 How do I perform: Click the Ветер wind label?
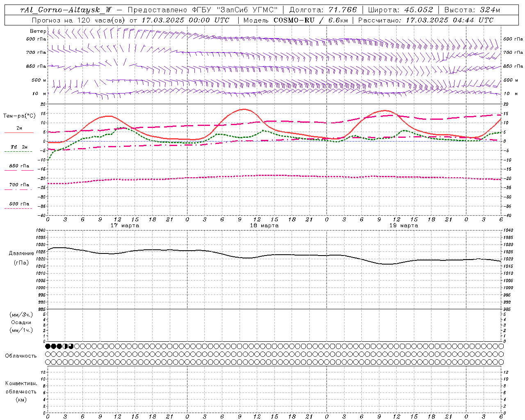tap(38, 31)
